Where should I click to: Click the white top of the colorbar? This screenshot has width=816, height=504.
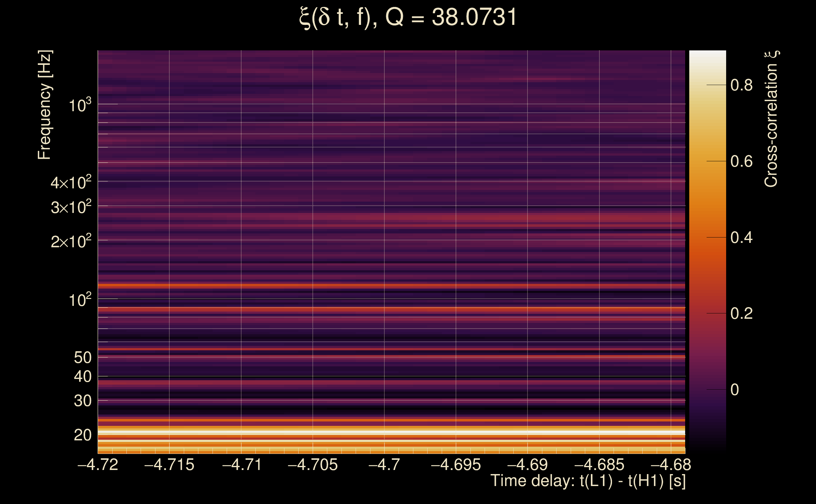pyautogui.click(x=708, y=57)
